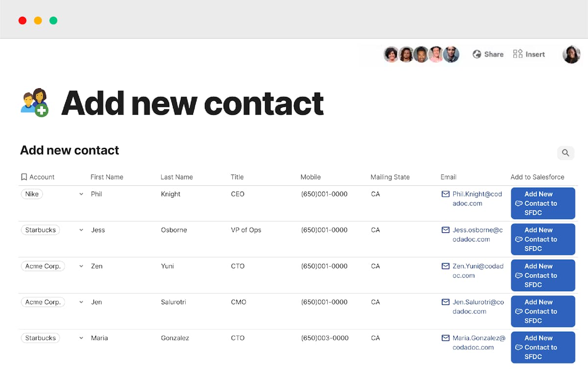This screenshot has height=373, width=588.
Task: Click the search magnifier icon
Action: pos(565,153)
